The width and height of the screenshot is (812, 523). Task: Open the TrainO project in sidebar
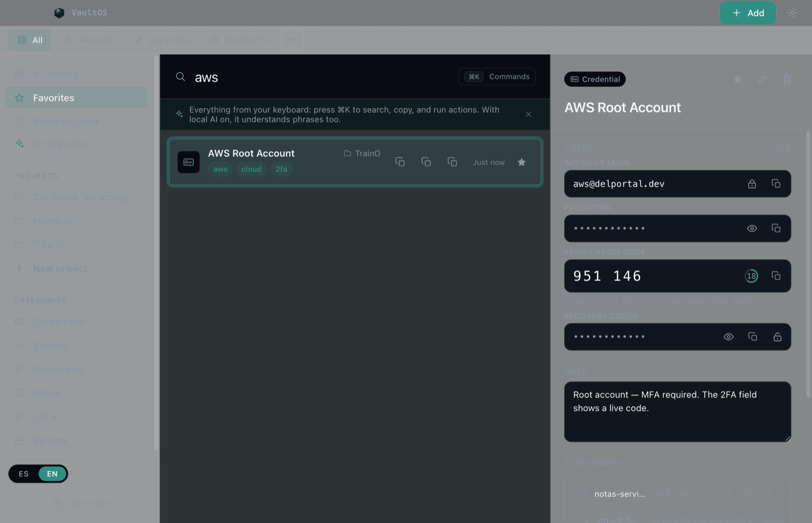(x=76, y=245)
